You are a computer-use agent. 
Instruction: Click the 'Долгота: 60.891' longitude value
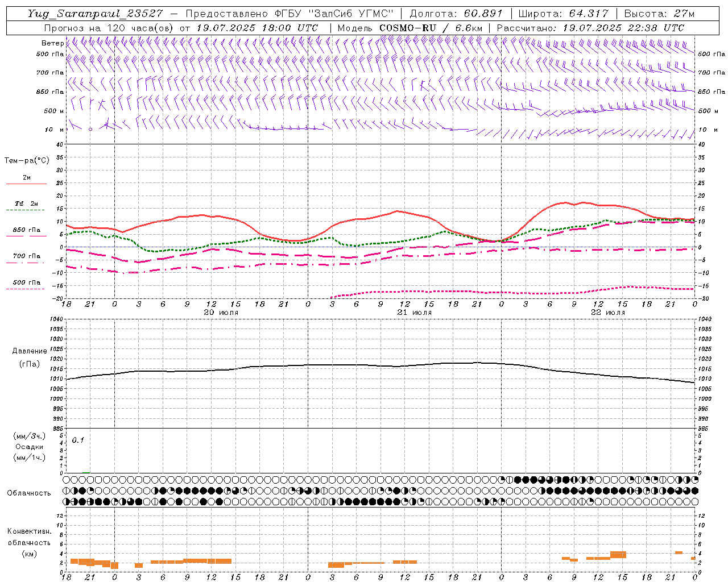pyautogui.click(x=456, y=14)
